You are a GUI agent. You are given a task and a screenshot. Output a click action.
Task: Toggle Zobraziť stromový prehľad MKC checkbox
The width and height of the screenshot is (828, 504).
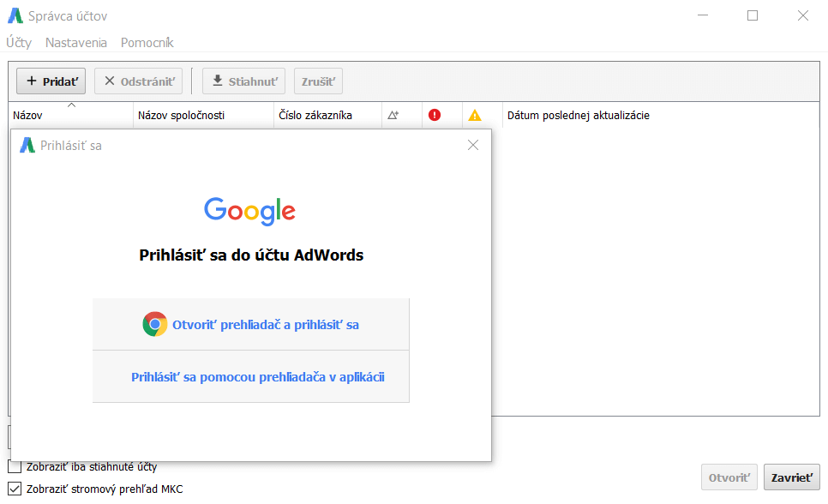point(15,489)
